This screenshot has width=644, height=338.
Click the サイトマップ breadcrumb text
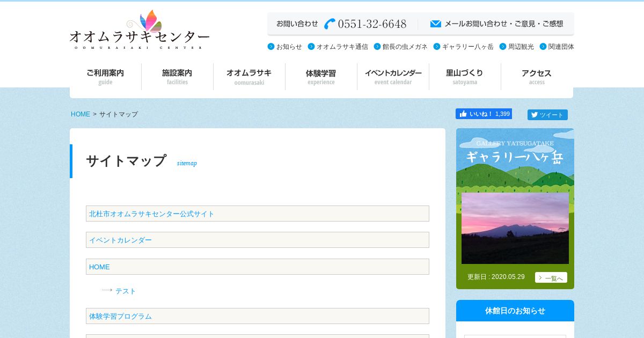tap(119, 114)
